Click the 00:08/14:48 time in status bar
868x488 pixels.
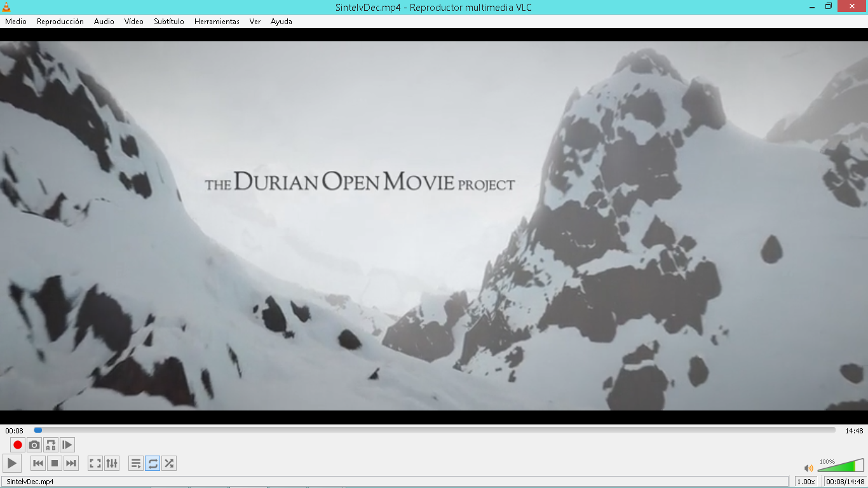click(x=845, y=482)
